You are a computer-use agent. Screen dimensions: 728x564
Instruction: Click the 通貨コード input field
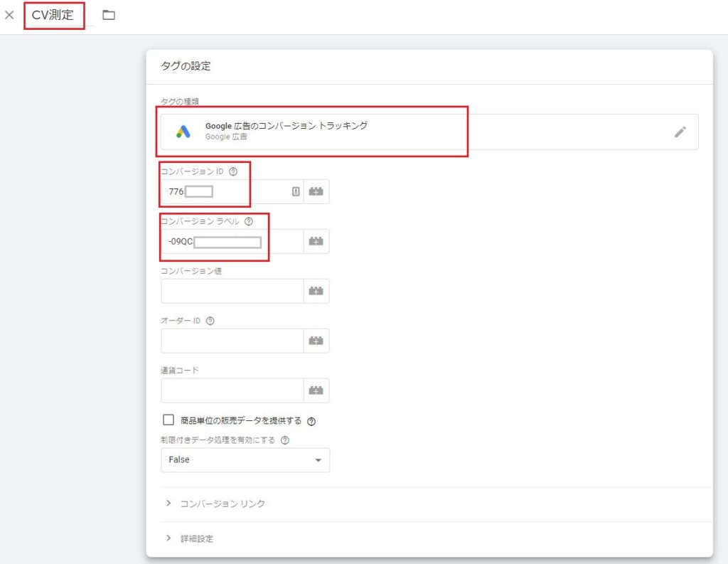(232, 390)
